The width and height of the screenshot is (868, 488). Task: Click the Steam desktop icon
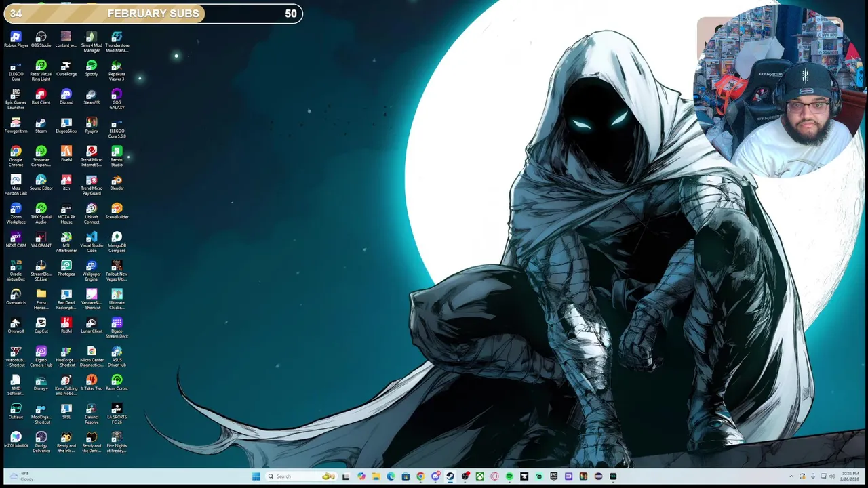point(41,125)
